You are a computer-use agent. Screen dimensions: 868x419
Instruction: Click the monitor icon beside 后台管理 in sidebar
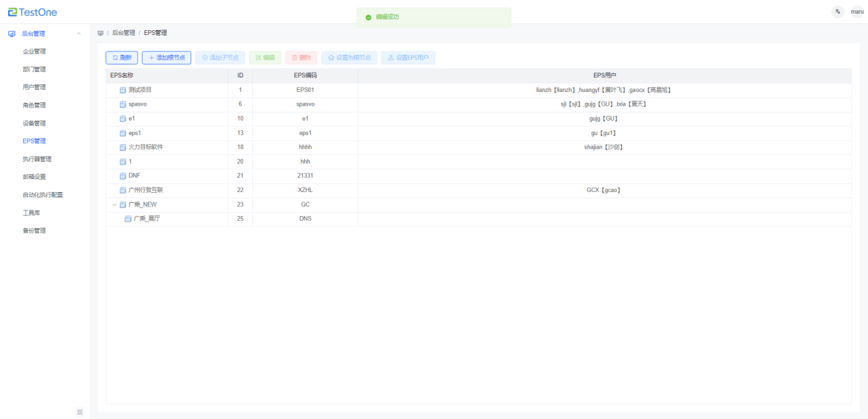(12, 34)
